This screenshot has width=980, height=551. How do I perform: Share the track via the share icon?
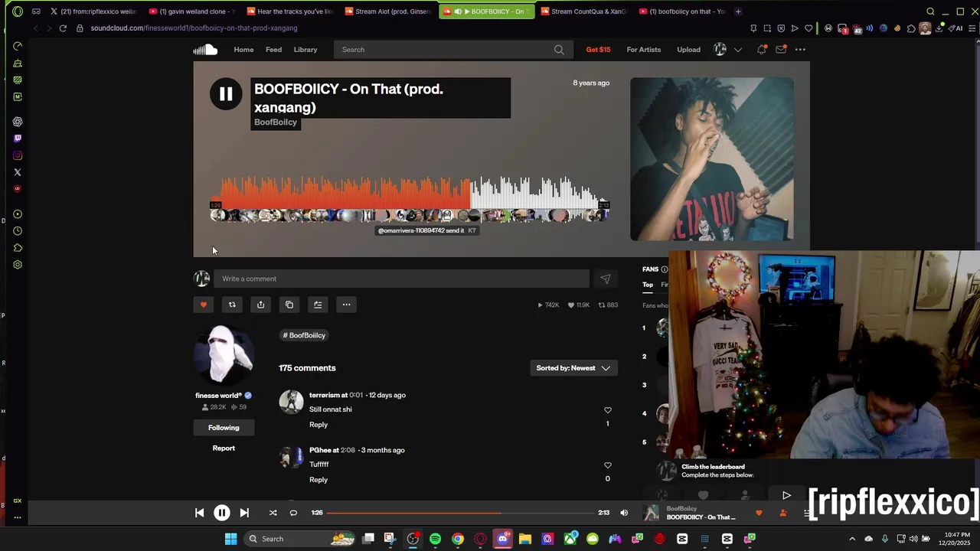(260, 305)
